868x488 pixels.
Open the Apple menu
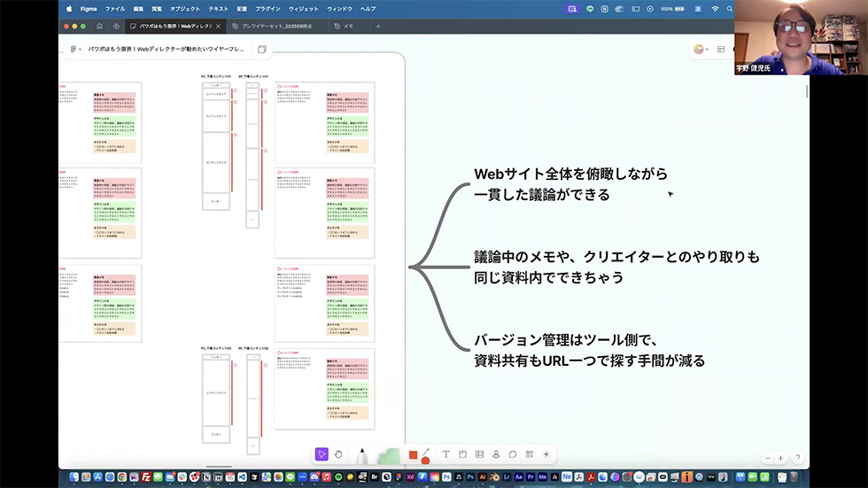click(x=69, y=9)
